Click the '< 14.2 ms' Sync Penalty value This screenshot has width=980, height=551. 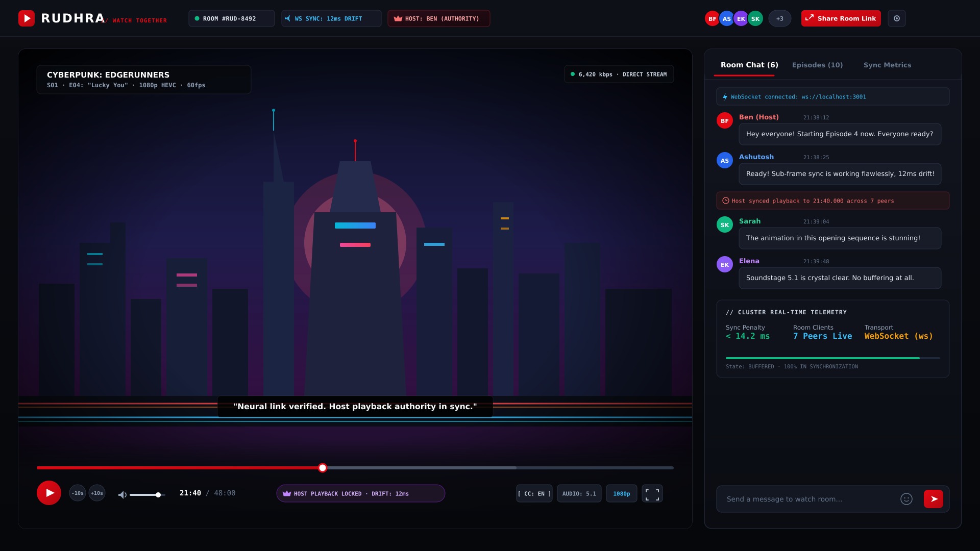pos(747,336)
